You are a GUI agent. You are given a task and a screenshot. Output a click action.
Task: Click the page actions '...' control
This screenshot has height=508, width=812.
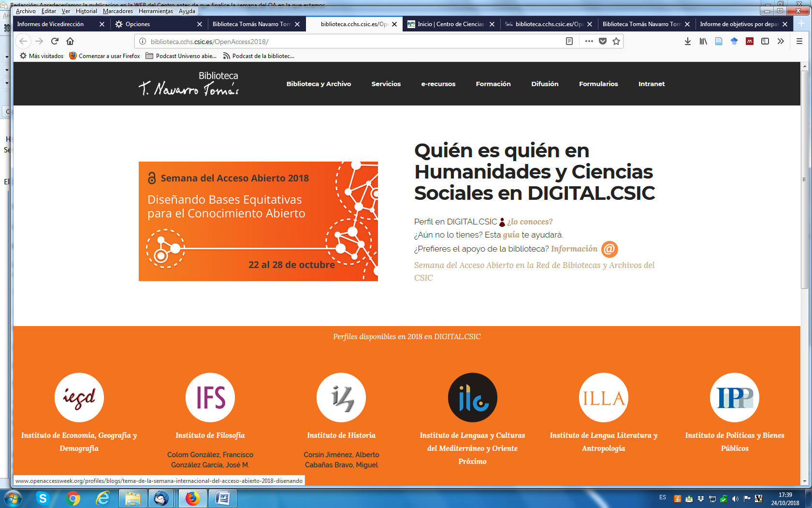pos(589,41)
